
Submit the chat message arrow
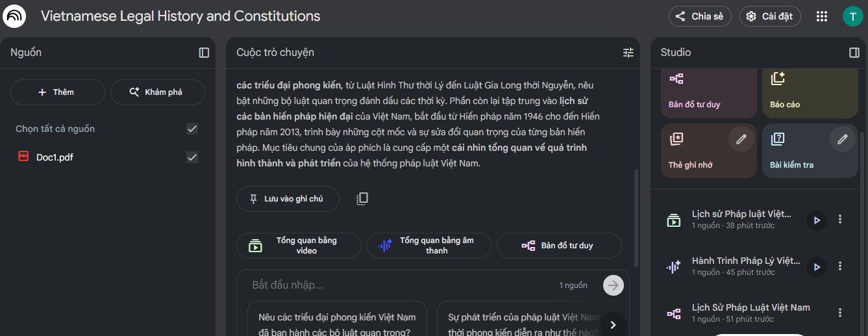click(613, 285)
